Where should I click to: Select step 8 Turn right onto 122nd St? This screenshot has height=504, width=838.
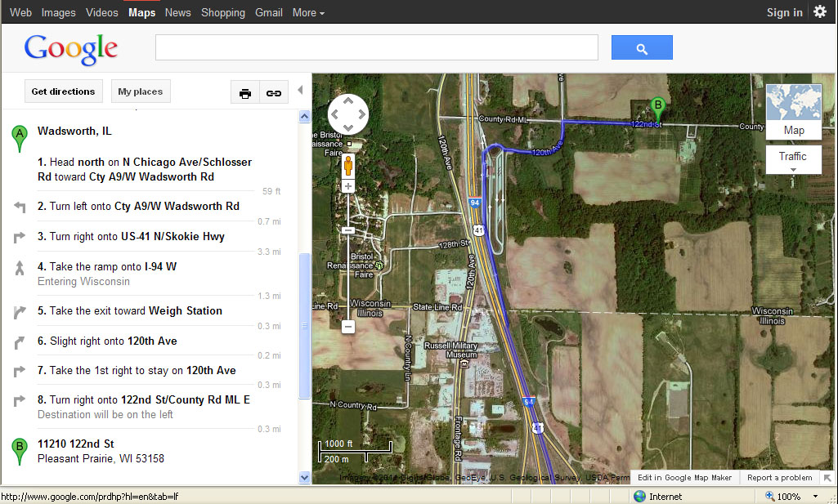coord(144,400)
